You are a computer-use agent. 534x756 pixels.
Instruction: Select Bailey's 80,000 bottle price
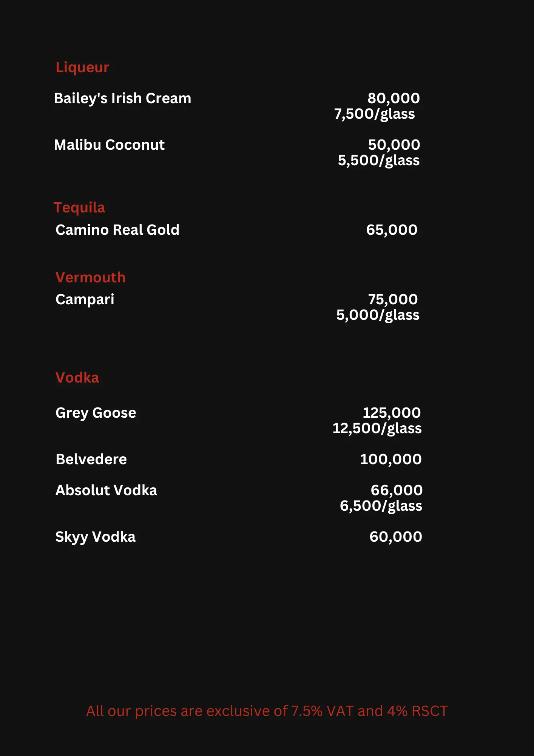pyautogui.click(x=394, y=99)
